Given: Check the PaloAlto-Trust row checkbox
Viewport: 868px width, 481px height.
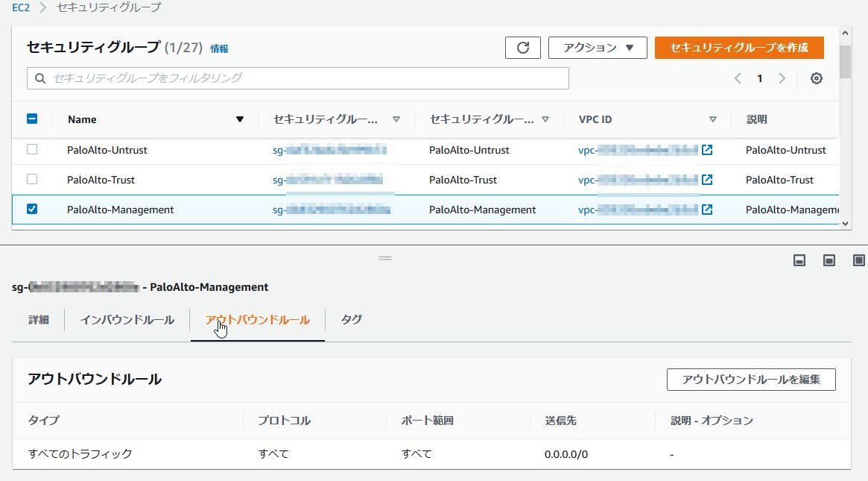Looking at the screenshot, I should click(x=32, y=179).
